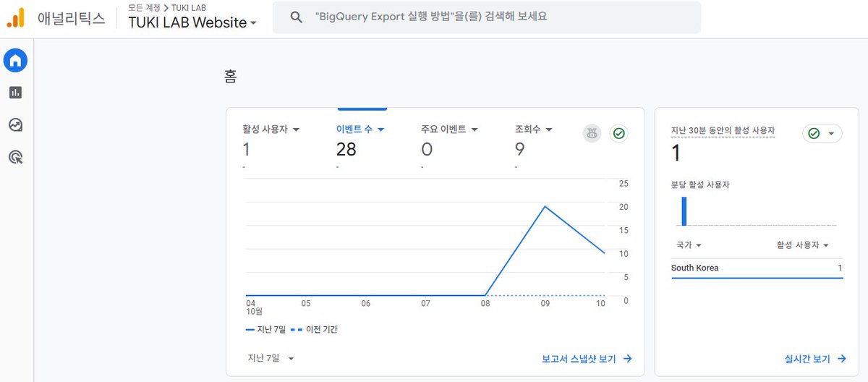This screenshot has height=382, width=868.
Task: Open the 실시간 보기 link
Action: click(x=815, y=358)
